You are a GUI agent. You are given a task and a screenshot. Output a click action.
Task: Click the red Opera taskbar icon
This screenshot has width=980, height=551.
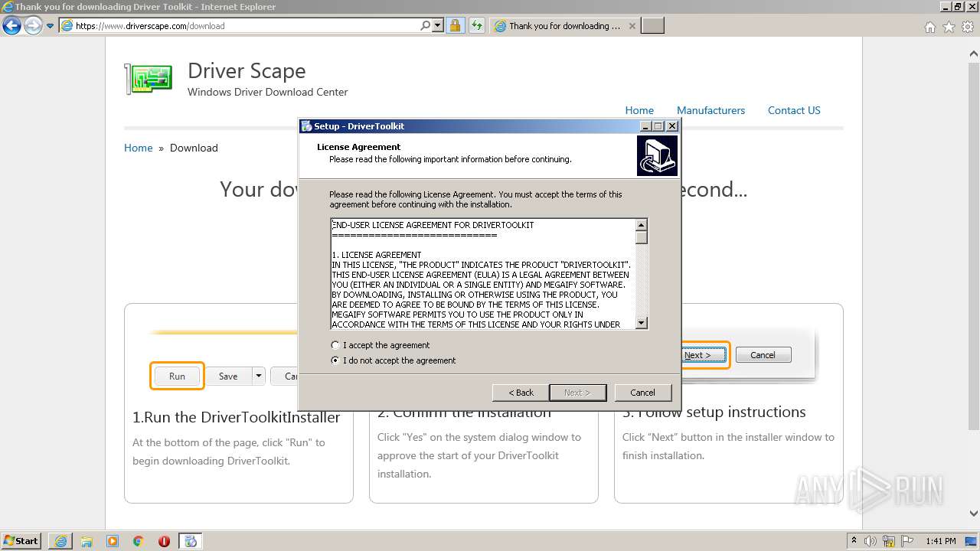click(x=164, y=541)
